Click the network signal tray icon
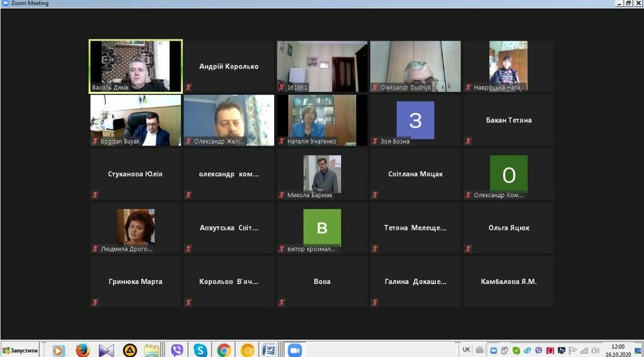Screen dimensions: 644x357 (584, 350)
